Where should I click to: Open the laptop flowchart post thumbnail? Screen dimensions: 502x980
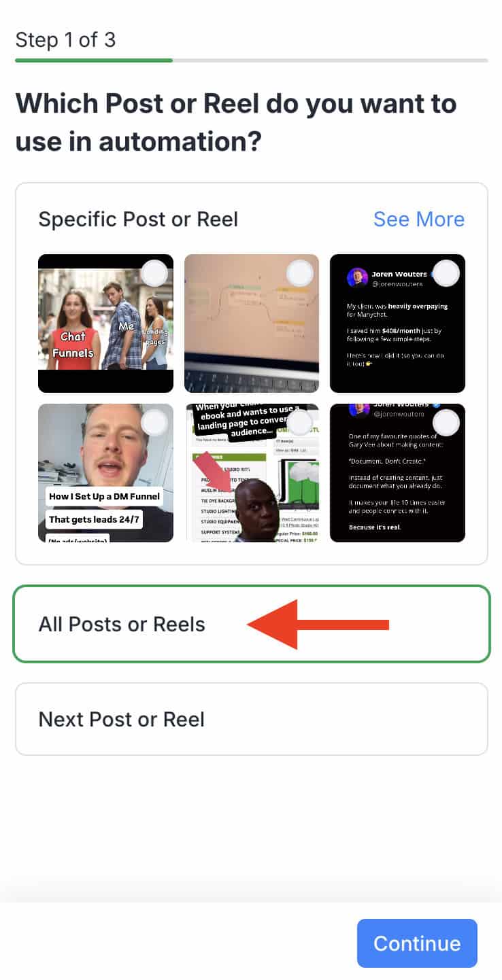pos(252,323)
